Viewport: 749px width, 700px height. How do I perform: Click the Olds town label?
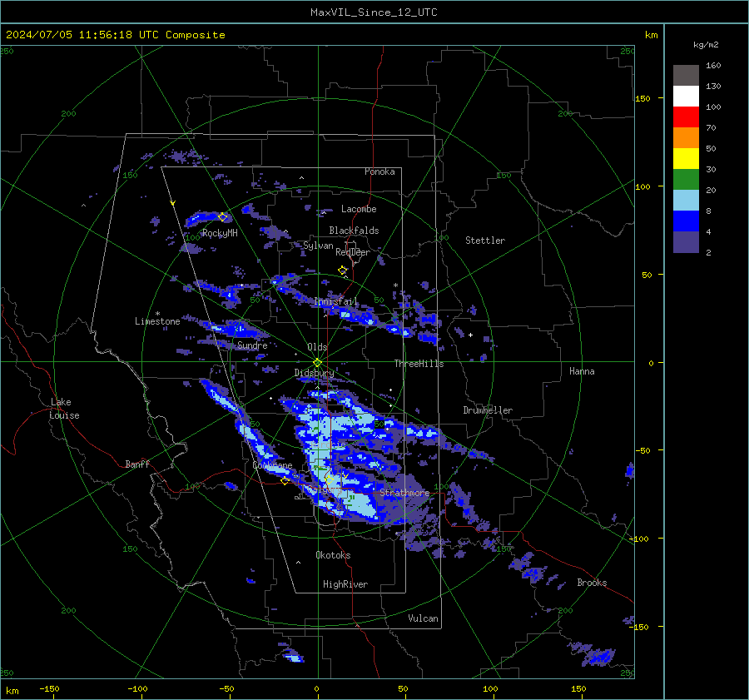(317, 346)
